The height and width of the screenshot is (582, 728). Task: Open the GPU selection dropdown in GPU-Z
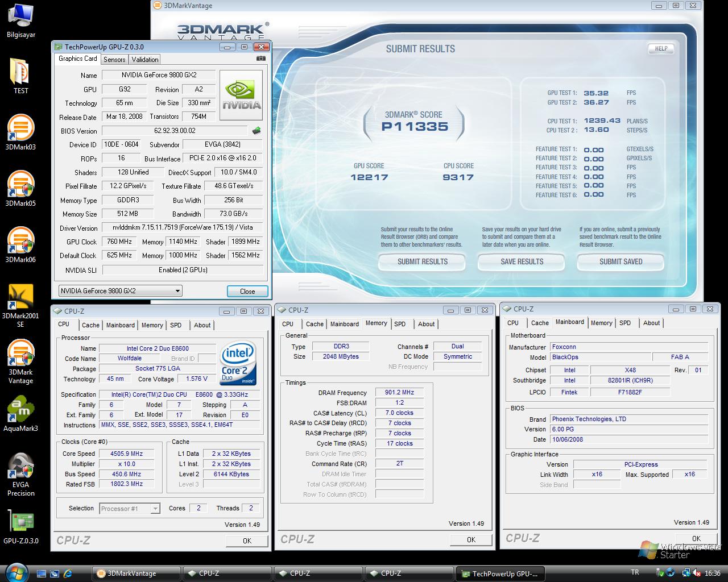(120, 291)
